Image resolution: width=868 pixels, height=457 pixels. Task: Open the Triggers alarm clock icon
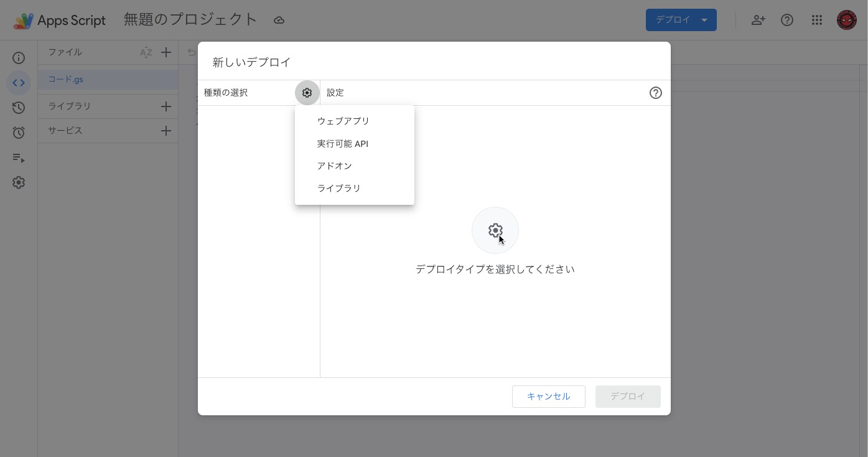click(x=19, y=133)
